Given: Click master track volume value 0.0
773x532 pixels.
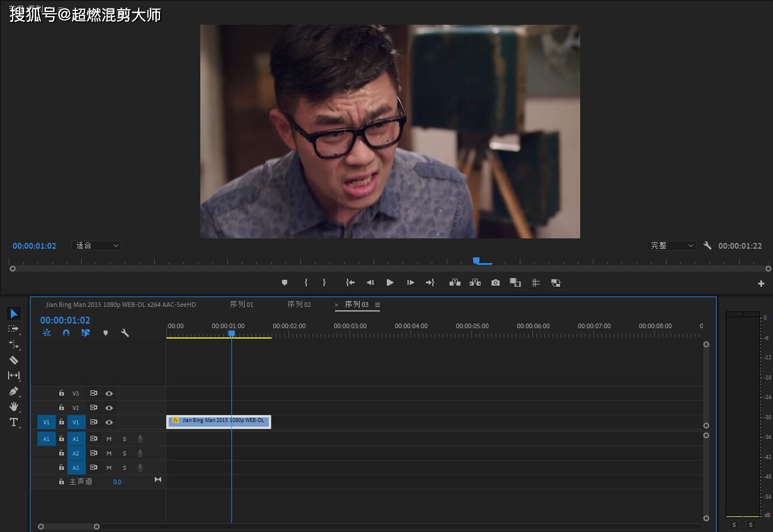Looking at the screenshot, I should tap(117, 482).
